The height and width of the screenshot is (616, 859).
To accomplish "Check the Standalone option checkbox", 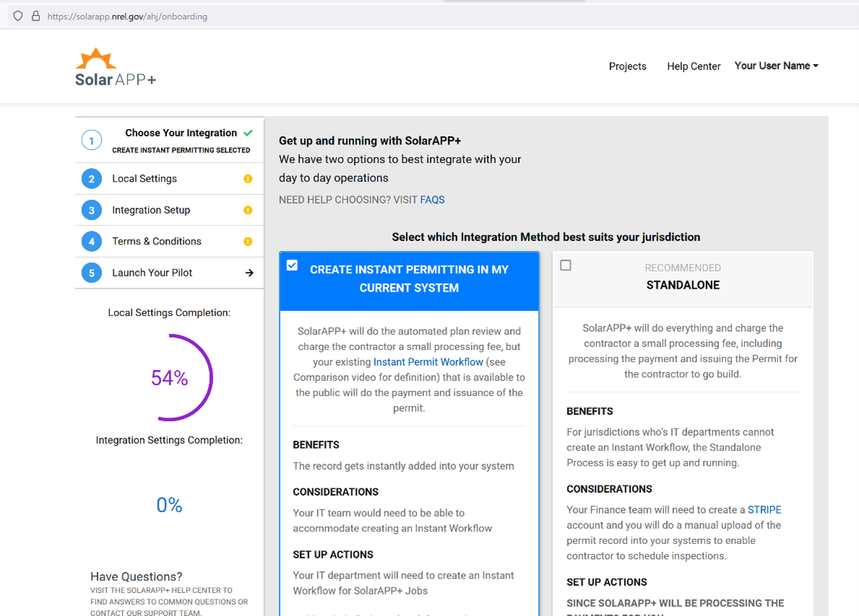I will [566, 265].
